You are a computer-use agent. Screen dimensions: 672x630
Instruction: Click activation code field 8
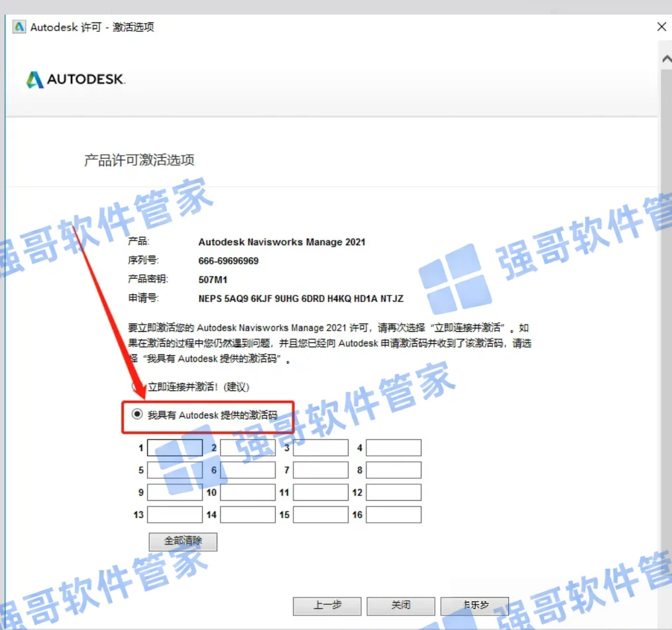[x=394, y=470]
